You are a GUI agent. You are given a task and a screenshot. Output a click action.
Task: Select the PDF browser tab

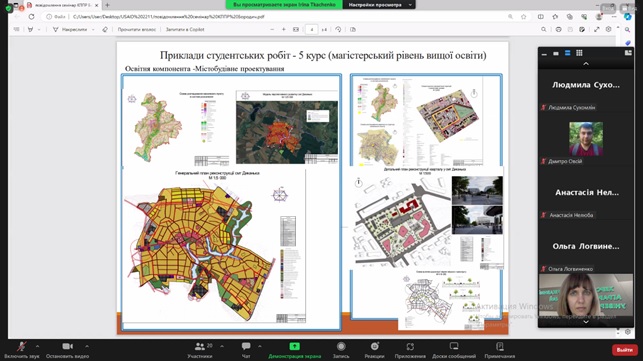pos(63,5)
